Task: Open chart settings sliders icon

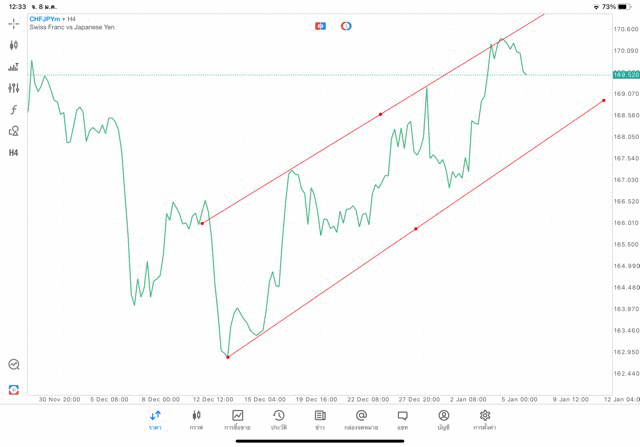Action: point(14,88)
